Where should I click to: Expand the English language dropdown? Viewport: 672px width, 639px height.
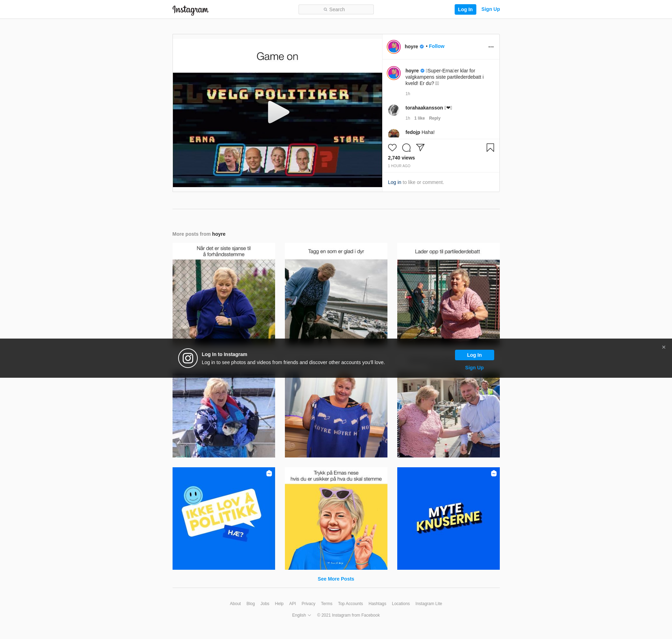coord(301,615)
